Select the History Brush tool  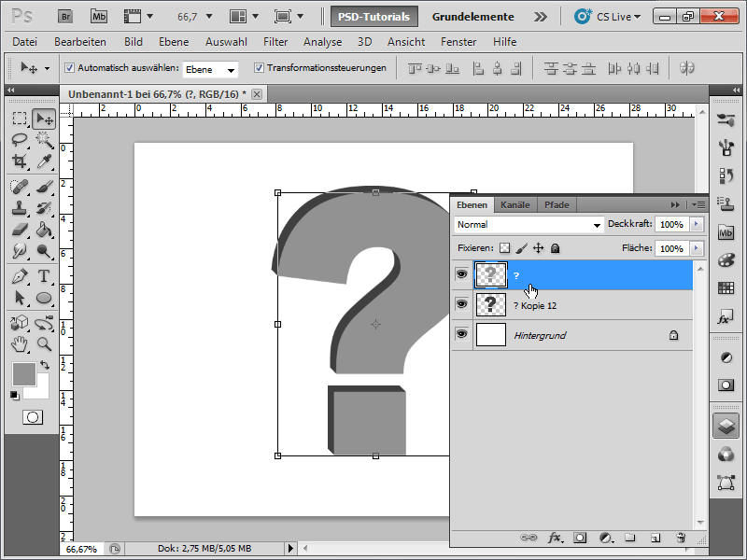44,208
